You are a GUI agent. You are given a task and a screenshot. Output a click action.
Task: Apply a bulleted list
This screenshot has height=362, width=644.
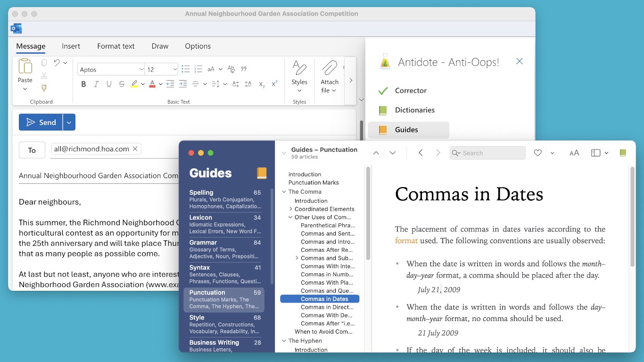(x=185, y=69)
